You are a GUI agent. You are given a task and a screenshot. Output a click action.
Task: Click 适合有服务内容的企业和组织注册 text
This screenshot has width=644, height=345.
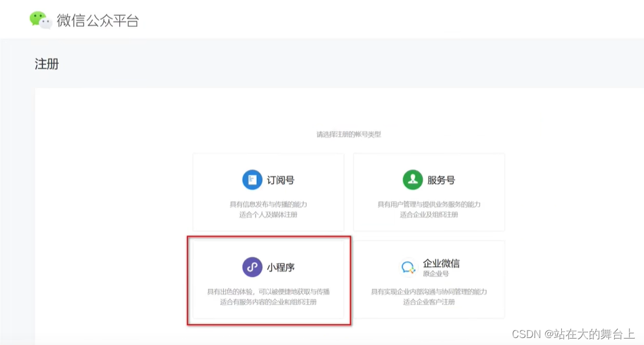click(268, 302)
